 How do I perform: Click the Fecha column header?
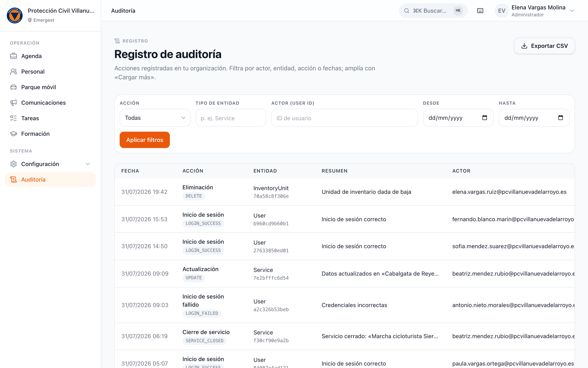coord(130,171)
